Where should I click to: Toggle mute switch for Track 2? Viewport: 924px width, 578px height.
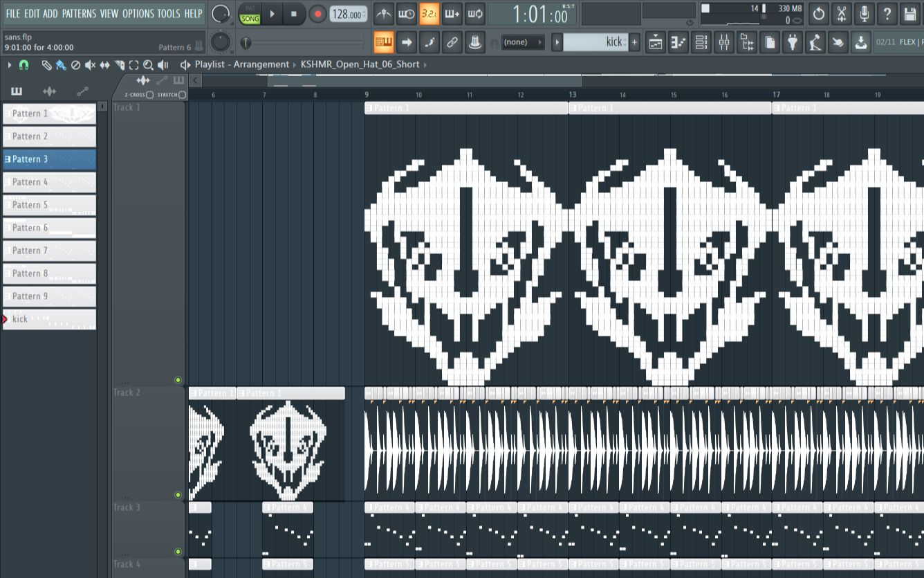point(178,495)
